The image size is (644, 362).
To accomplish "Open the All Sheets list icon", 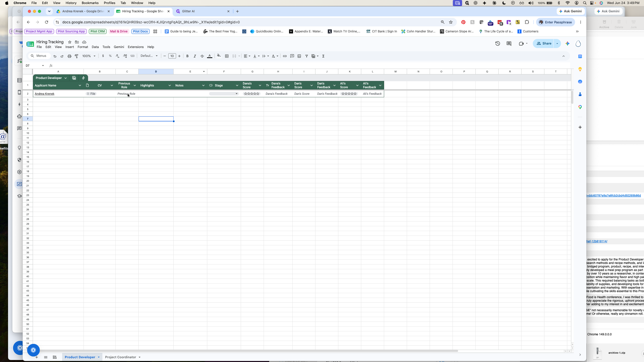I will [46, 357].
